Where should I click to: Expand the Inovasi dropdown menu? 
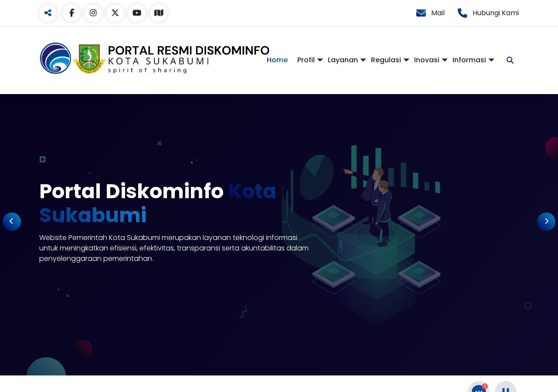(431, 60)
